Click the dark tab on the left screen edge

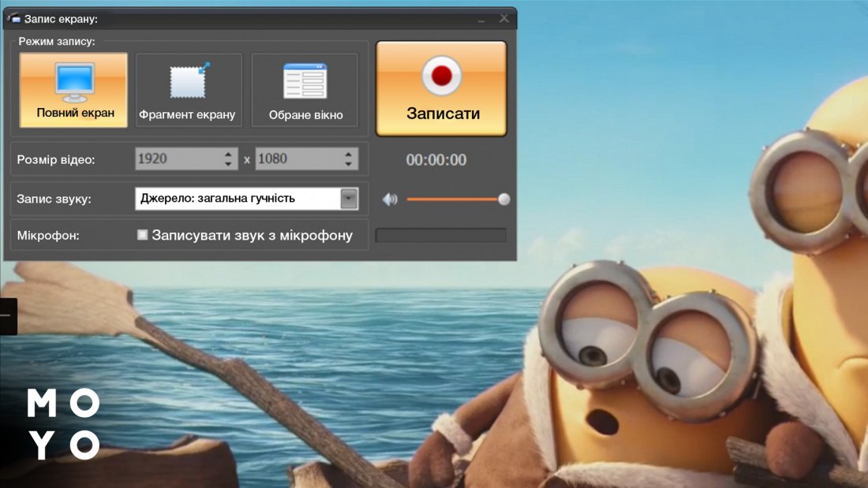tap(7, 315)
